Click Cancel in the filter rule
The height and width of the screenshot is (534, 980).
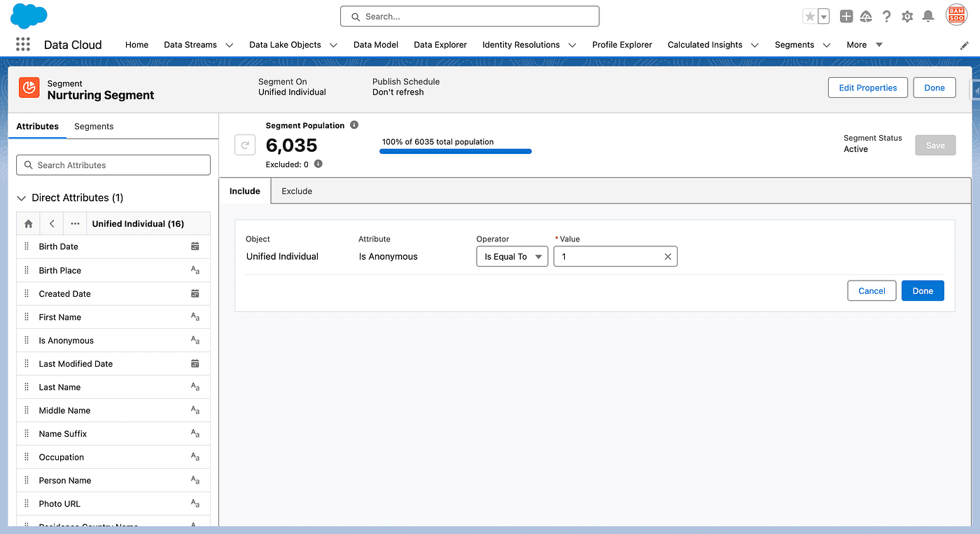pyautogui.click(x=871, y=291)
